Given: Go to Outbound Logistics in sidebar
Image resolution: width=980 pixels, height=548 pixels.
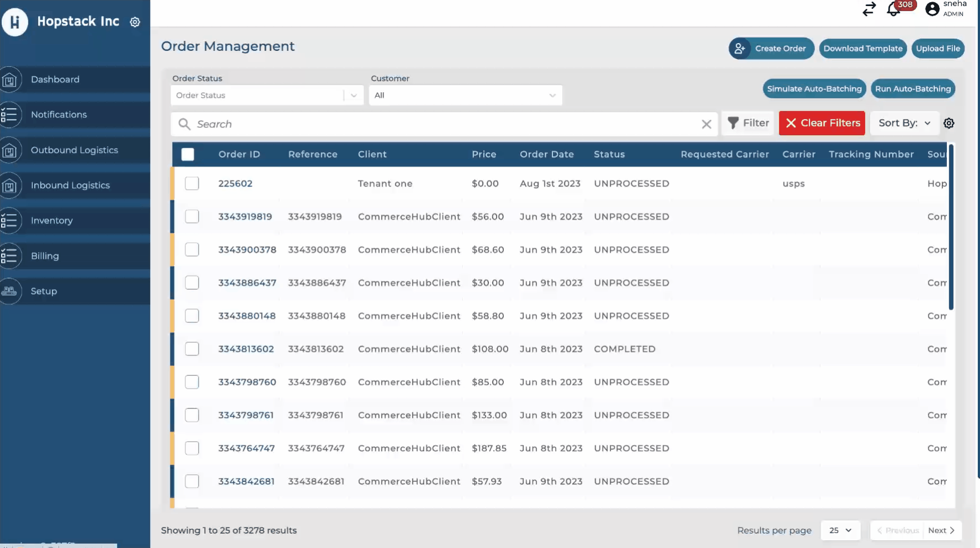Looking at the screenshot, I should pyautogui.click(x=74, y=150).
